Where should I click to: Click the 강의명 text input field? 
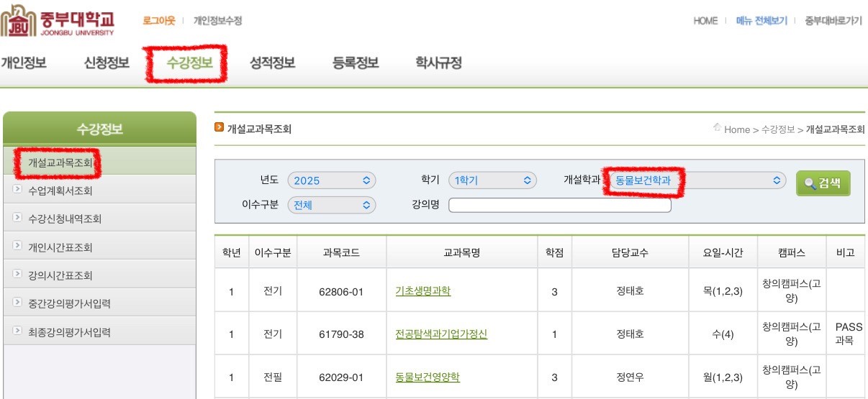click(x=559, y=206)
